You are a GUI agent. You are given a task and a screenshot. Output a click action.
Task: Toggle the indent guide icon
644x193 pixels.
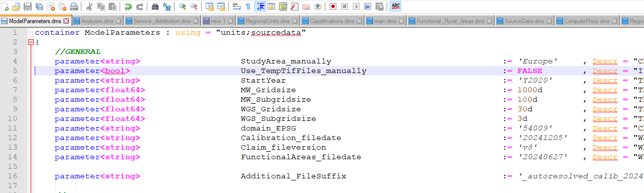point(260,7)
